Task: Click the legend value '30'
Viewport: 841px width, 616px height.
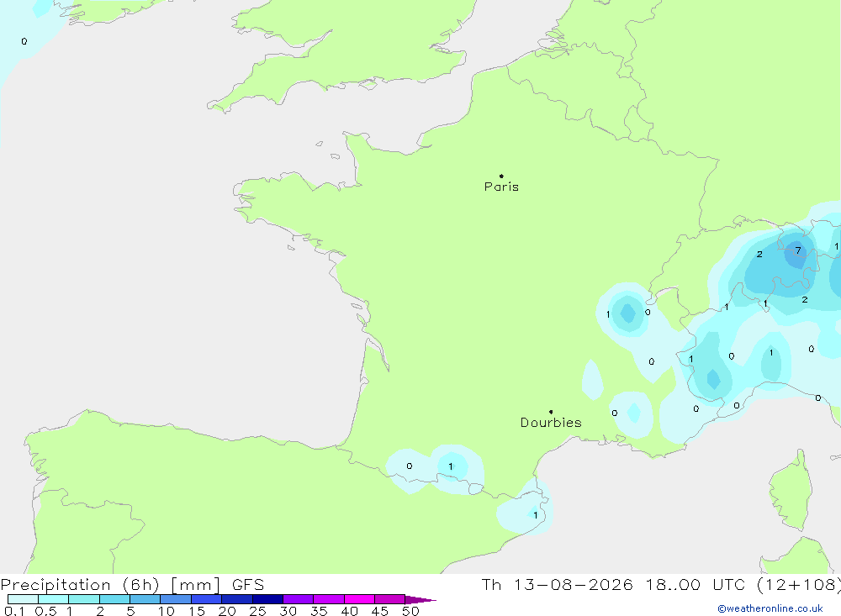Action: [x=288, y=611]
